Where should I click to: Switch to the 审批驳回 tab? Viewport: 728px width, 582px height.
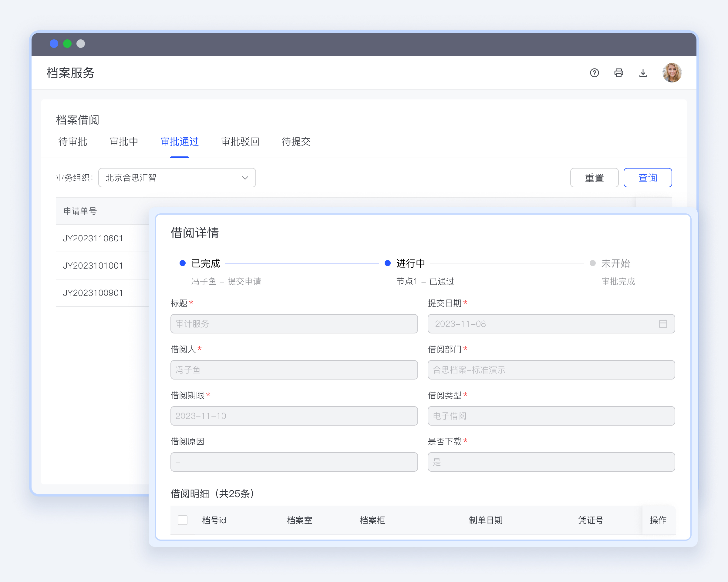(x=240, y=142)
